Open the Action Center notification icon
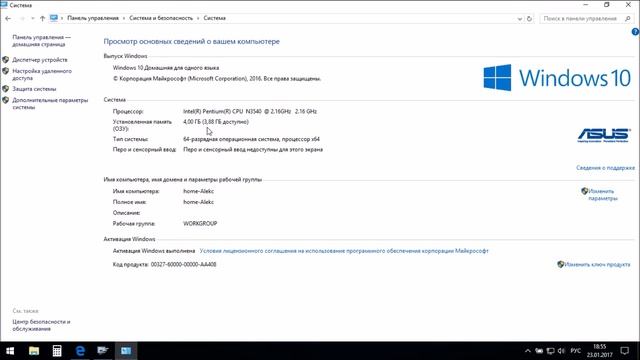The image size is (640, 360). [625, 351]
